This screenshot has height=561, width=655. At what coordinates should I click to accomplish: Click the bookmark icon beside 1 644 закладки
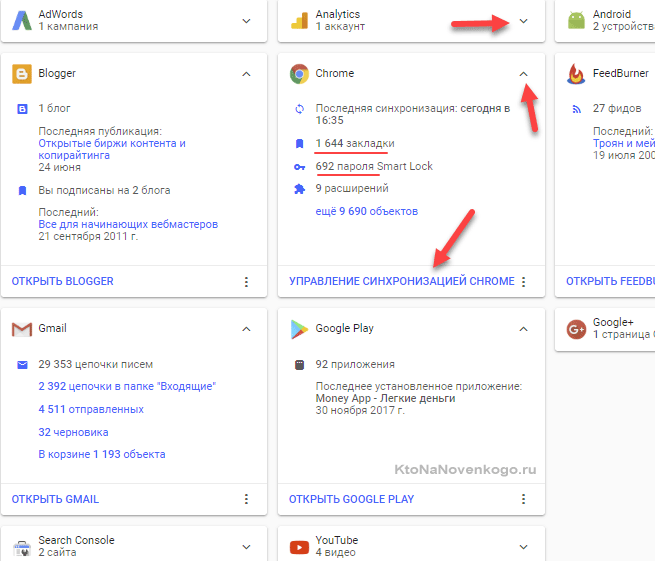[x=300, y=144]
